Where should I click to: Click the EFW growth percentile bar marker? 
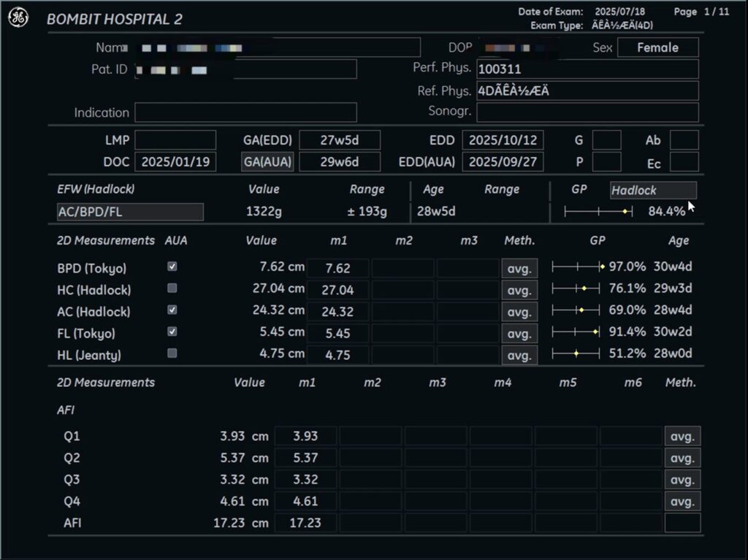click(x=625, y=212)
